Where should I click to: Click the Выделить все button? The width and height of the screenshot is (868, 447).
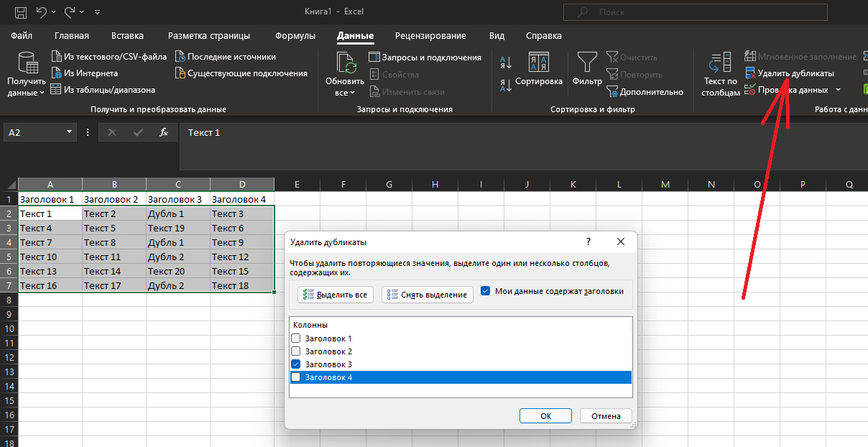click(x=336, y=295)
